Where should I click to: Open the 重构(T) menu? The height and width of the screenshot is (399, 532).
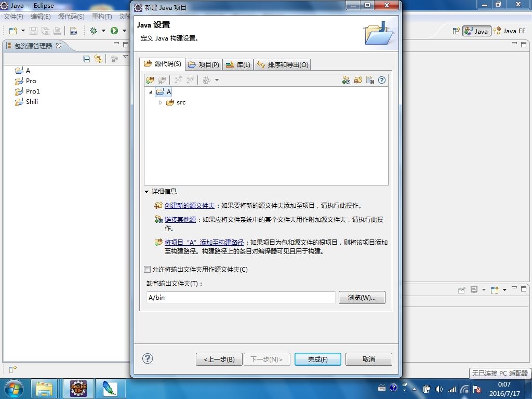pyautogui.click(x=102, y=16)
